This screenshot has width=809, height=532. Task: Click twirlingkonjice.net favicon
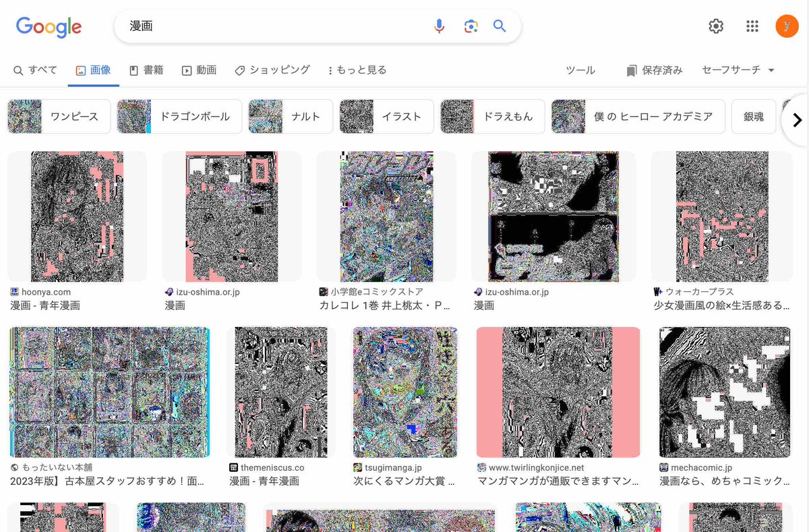click(x=481, y=467)
